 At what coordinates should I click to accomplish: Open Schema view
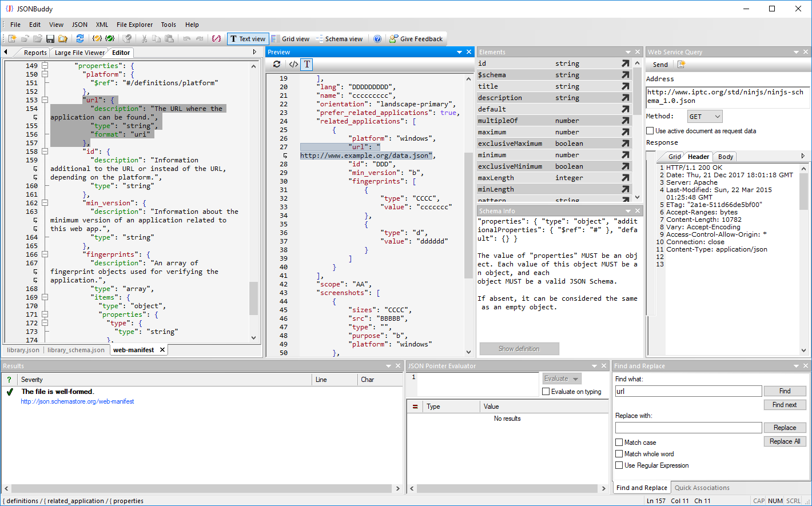point(340,39)
